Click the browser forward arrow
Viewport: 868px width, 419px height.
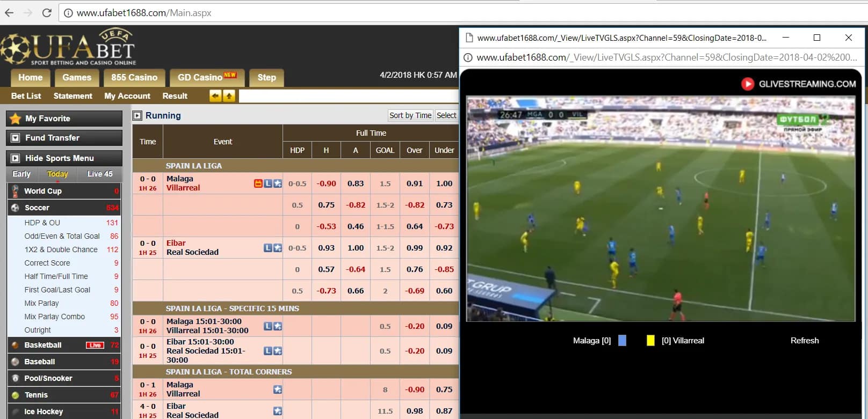click(28, 13)
